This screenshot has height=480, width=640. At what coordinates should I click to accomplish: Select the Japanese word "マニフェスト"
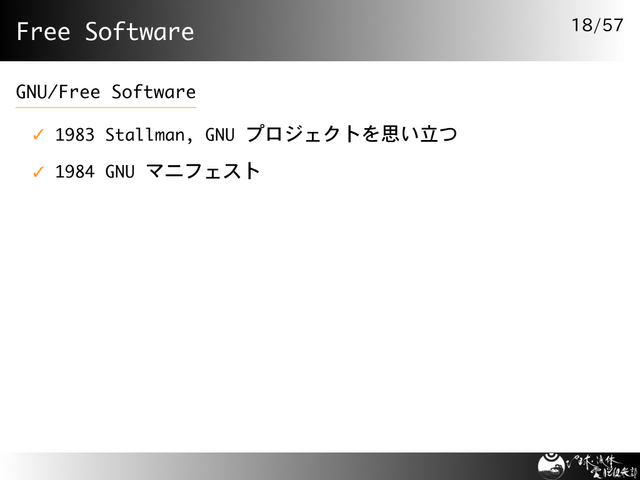[x=203, y=172]
